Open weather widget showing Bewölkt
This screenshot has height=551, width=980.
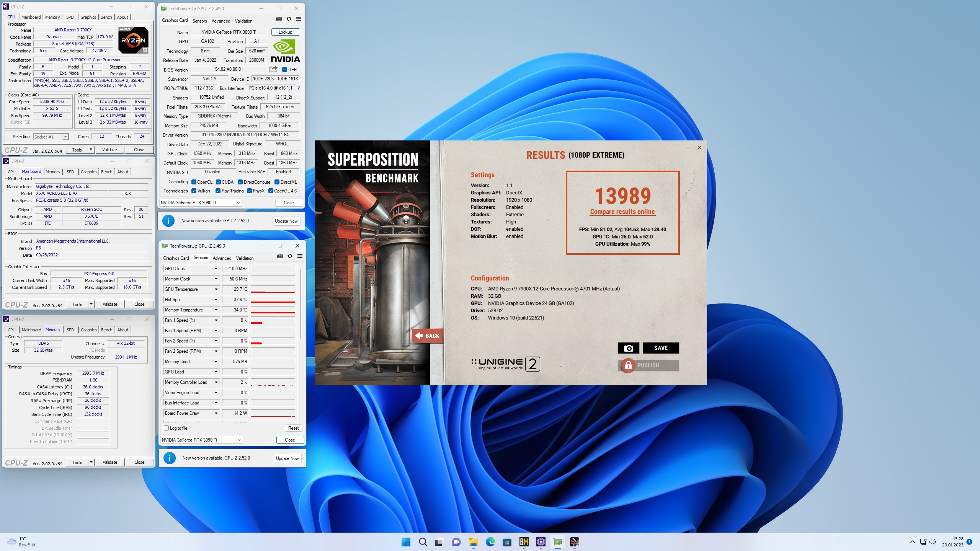pyautogui.click(x=22, y=542)
